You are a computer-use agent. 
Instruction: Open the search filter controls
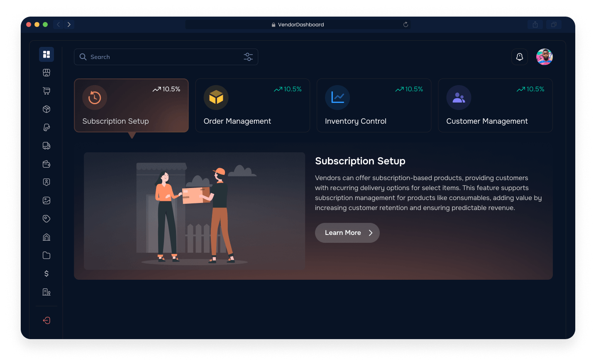pyautogui.click(x=248, y=57)
